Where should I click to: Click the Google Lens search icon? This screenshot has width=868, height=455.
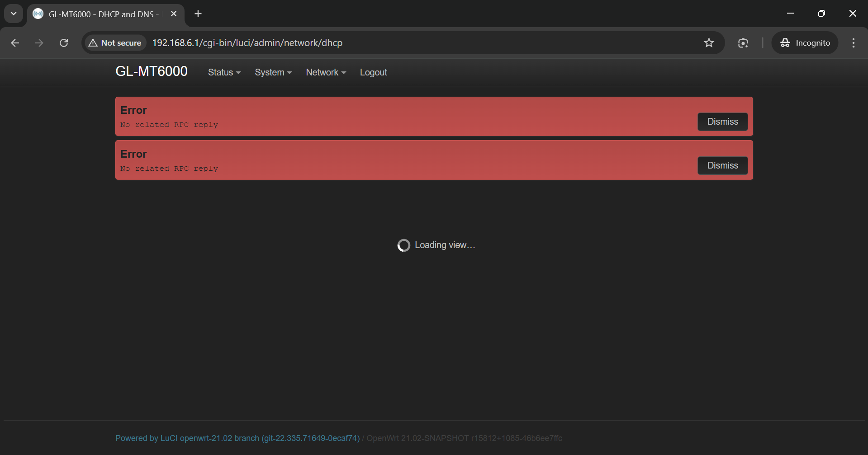pyautogui.click(x=743, y=43)
